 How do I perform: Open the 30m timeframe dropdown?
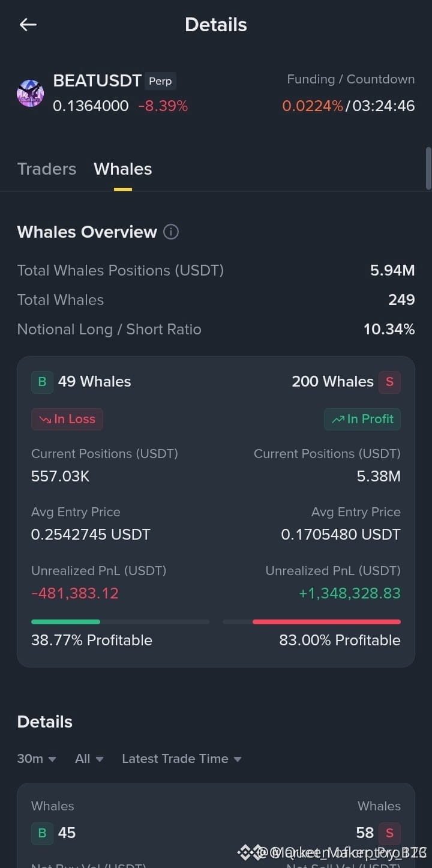37,759
